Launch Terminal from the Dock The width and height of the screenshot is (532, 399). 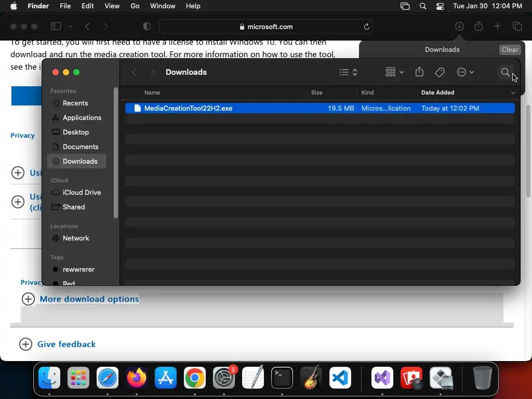point(282,377)
